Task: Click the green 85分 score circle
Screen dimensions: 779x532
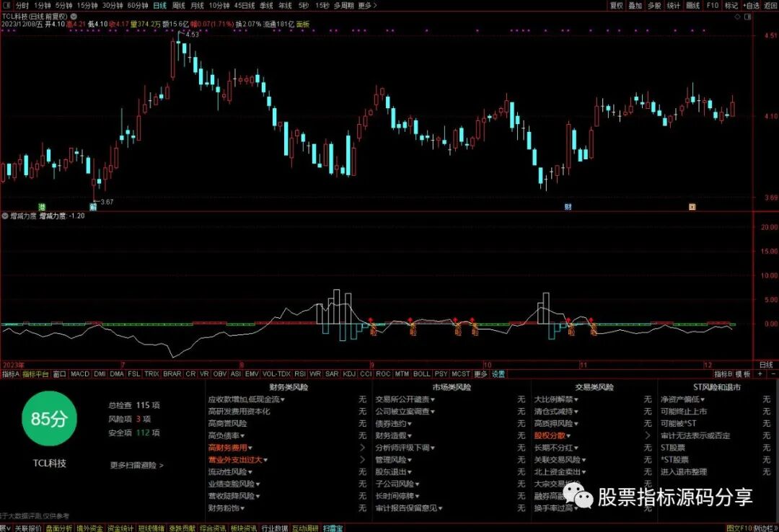Action: pos(49,418)
